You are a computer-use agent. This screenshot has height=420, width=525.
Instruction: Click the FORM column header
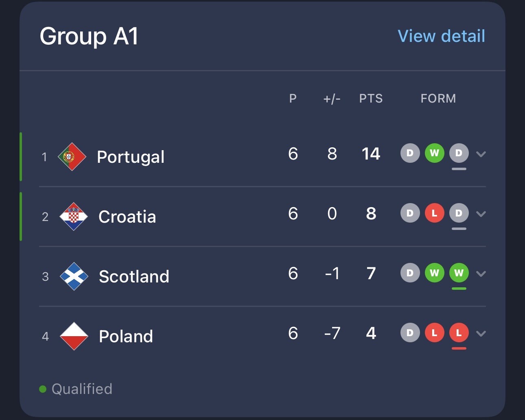(438, 98)
